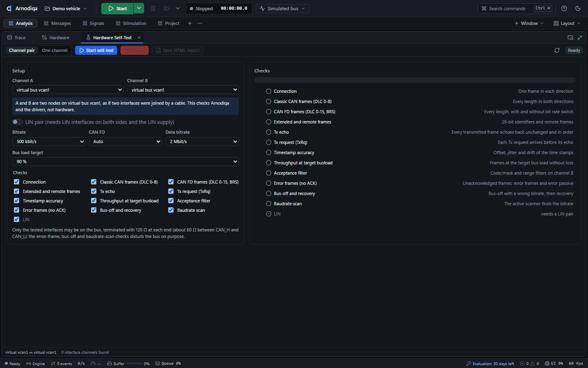Open the Bus load target dropdown
This screenshot has width=588, height=368.
(125, 162)
